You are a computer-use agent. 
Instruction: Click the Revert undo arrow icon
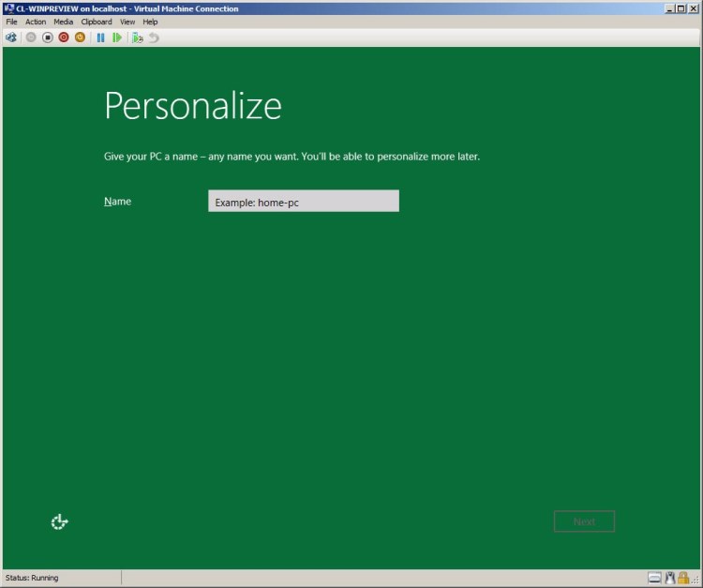click(154, 38)
